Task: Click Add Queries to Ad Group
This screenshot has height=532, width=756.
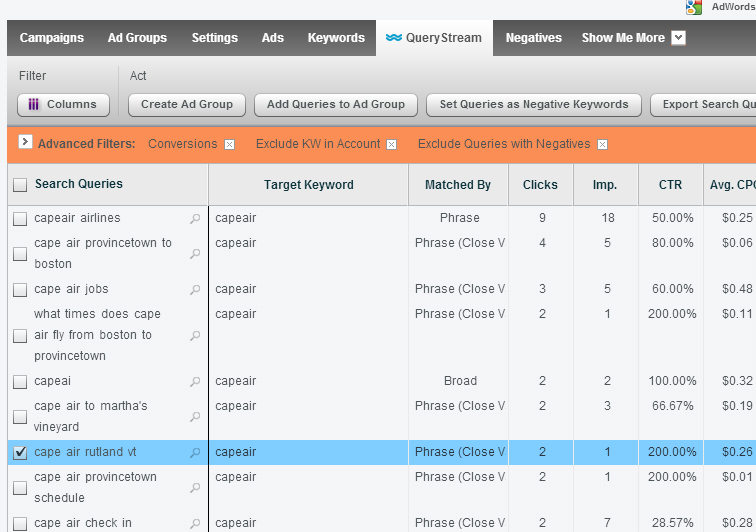Action: tap(336, 105)
